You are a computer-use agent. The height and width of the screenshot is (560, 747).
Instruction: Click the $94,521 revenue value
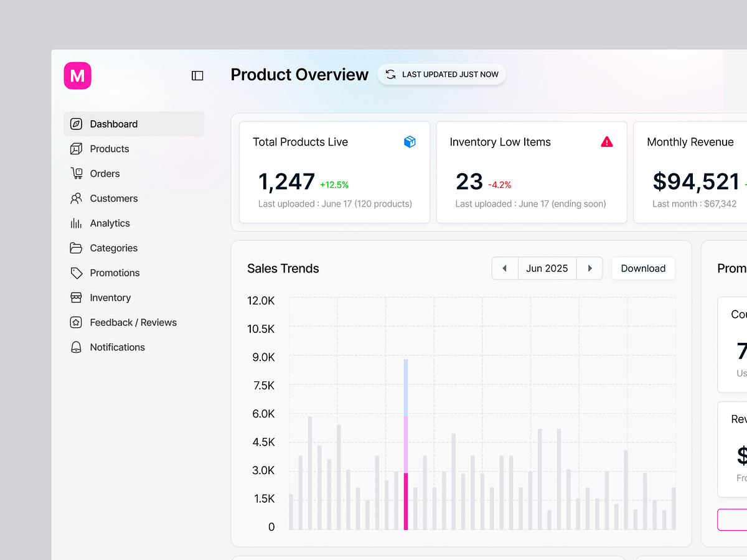click(696, 182)
